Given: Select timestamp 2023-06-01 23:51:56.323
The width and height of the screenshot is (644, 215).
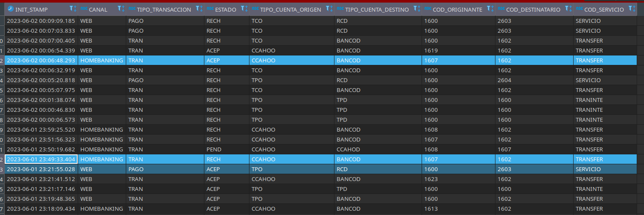Looking at the screenshot, I should [x=42, y=139].
